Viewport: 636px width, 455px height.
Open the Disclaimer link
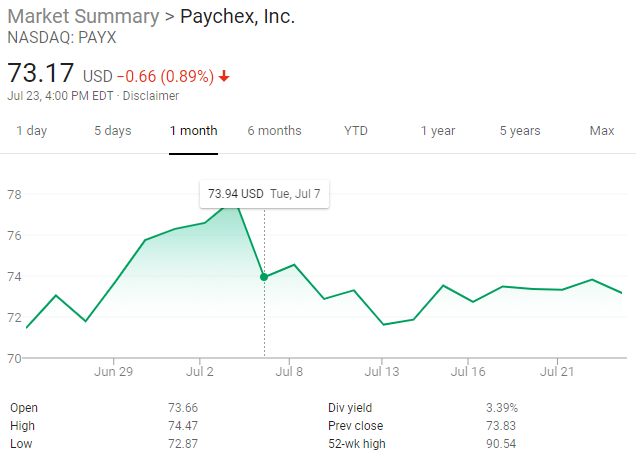coord(152,96)
